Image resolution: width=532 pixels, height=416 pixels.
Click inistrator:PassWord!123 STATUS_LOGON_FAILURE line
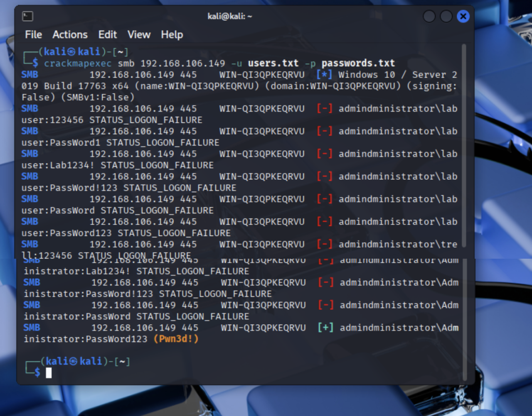coord(148,294)
